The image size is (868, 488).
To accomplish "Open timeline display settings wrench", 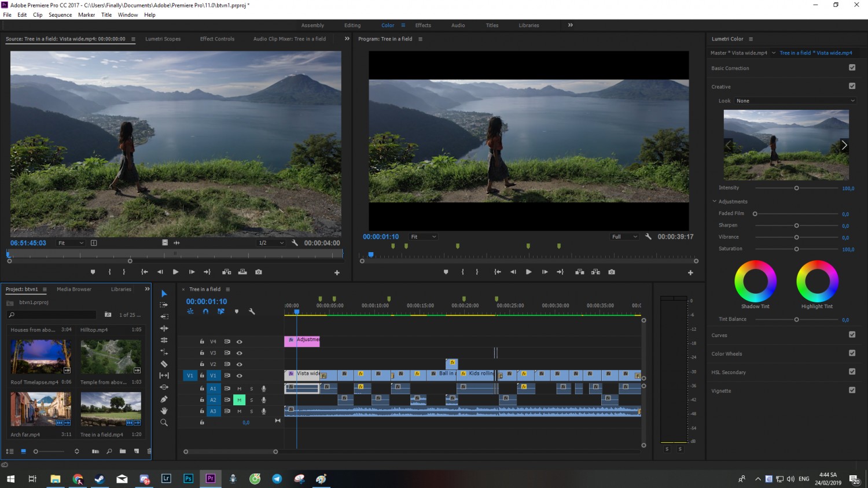I will [252, 312].
